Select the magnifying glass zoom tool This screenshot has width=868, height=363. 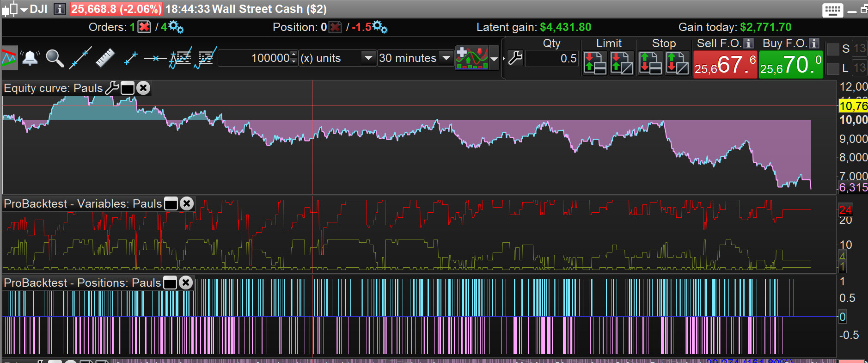click(55, 58)
